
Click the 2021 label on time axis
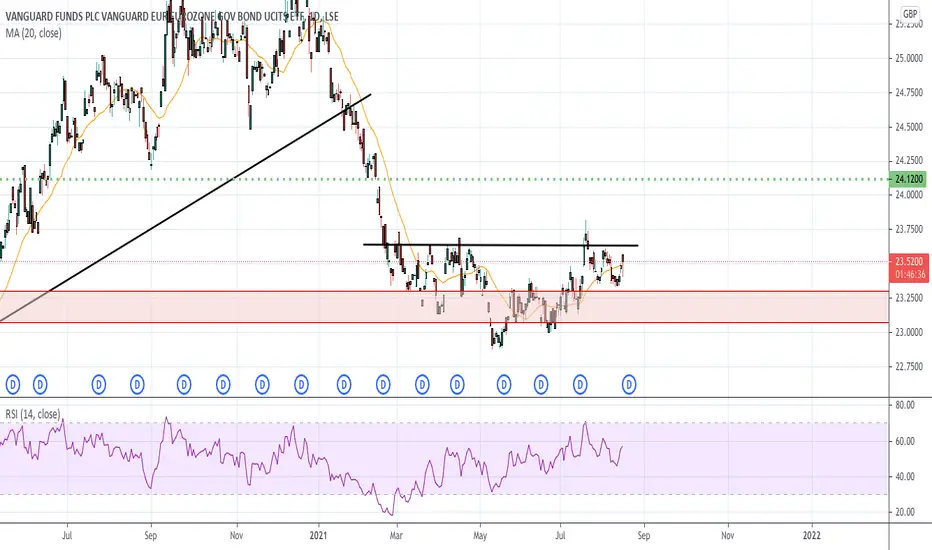coord(319,535)
